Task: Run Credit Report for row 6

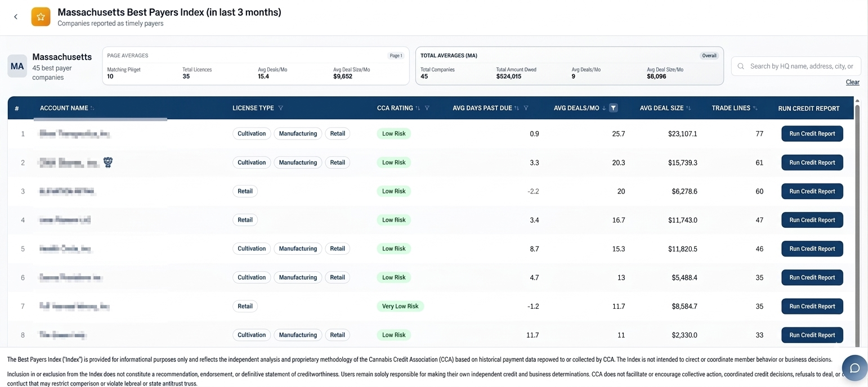Action: 812,277
